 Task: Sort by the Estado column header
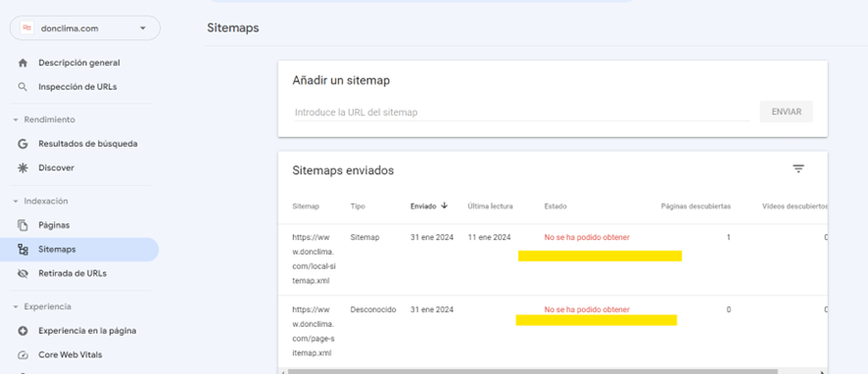tap(555, 207)
